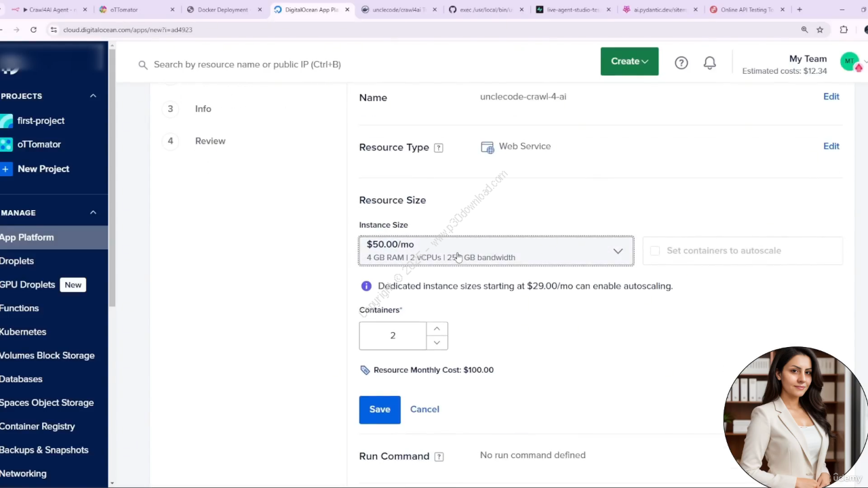Open Networking in sidebar
868x488 pixels.
(23, 474)
